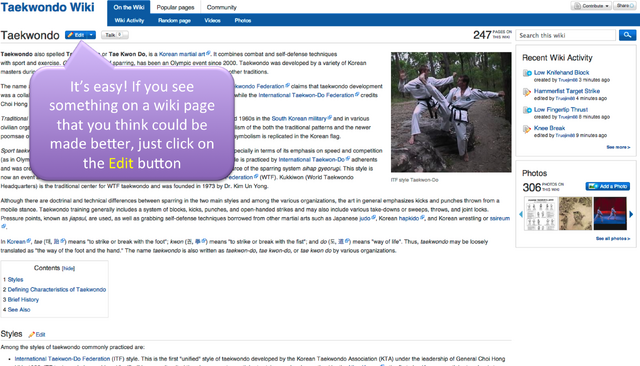Open the Knee Break activity link

(549, 128)
